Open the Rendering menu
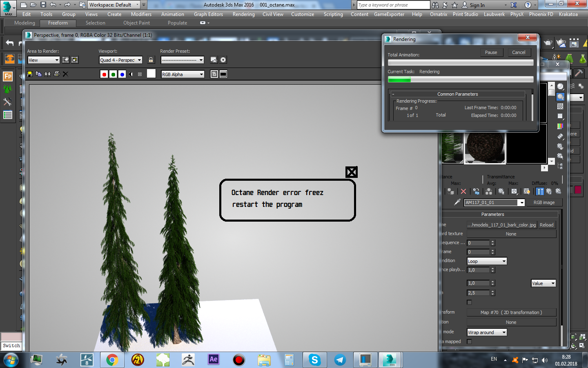Image resolution: width=588 pixels, height=368 pixels. tap(244, 14)
